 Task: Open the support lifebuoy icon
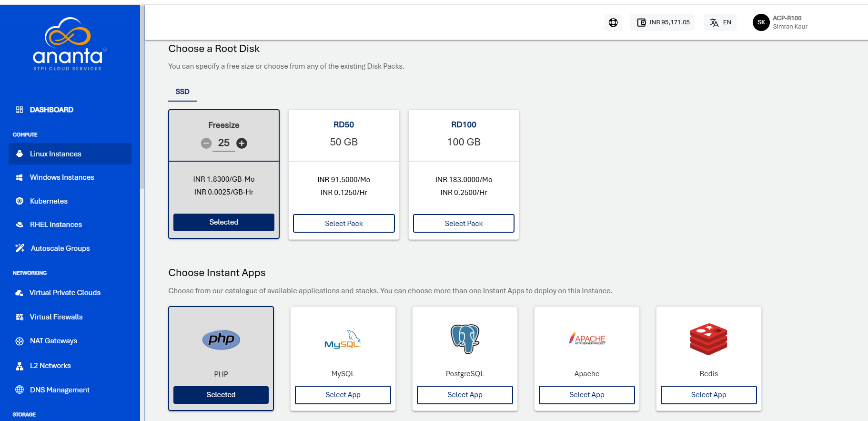click(613, 22)
